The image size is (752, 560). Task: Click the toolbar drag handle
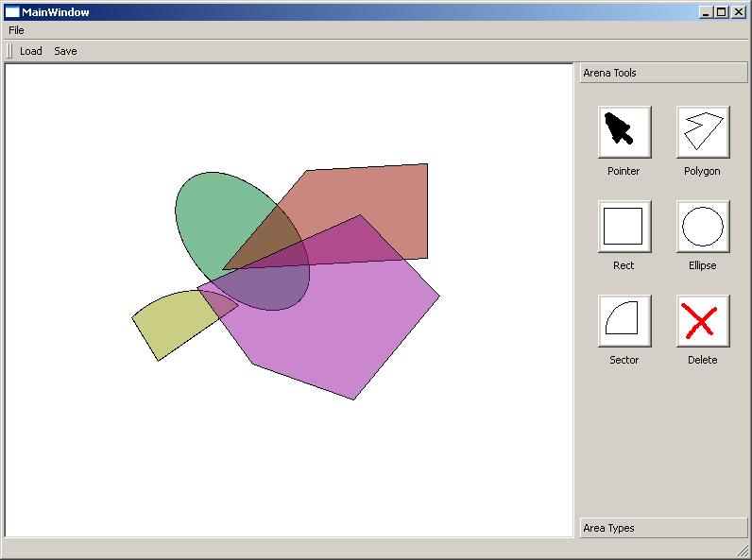[9, 51]
